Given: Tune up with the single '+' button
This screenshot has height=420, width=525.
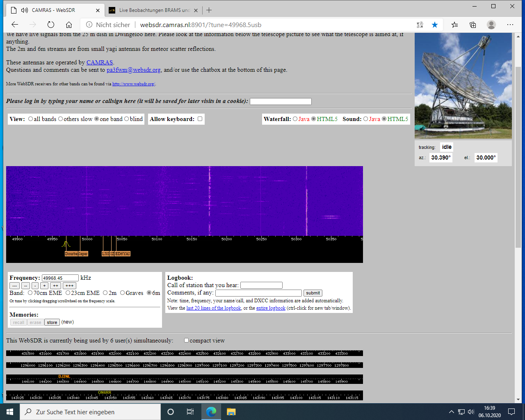Looking at the screenshot, I should [45, 286].
